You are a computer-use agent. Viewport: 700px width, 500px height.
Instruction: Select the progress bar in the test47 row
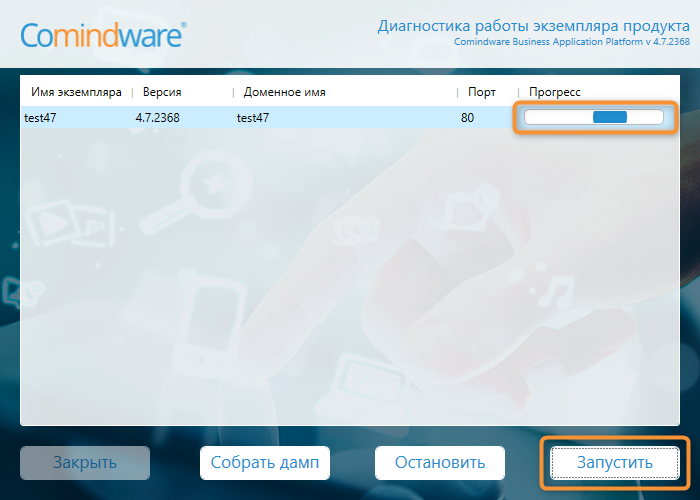click(x=594, y=117)
